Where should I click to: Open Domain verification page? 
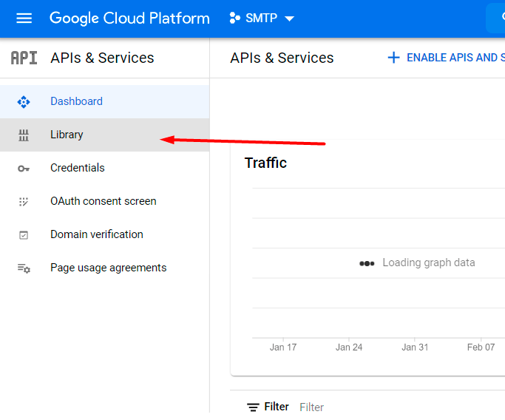tap(97, 234)
